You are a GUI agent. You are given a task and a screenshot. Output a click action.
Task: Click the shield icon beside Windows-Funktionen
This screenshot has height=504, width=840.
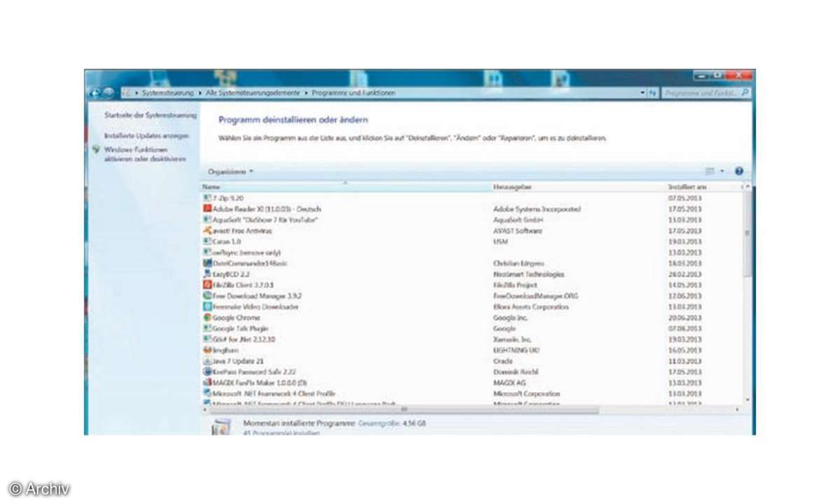point(96,150)
